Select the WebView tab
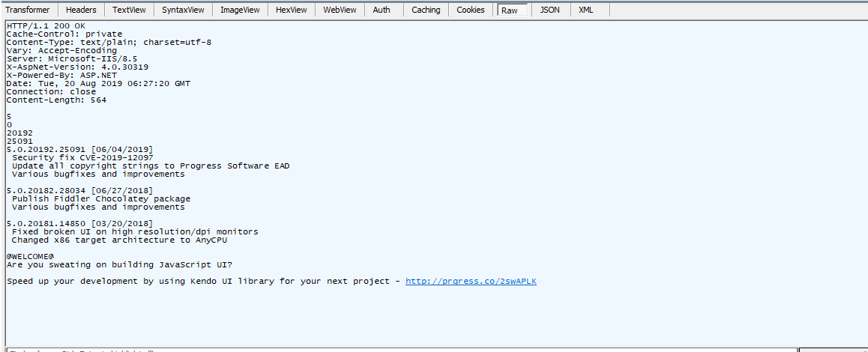The width and height of the screenshot is (868, 352). (x=340, y=10)
